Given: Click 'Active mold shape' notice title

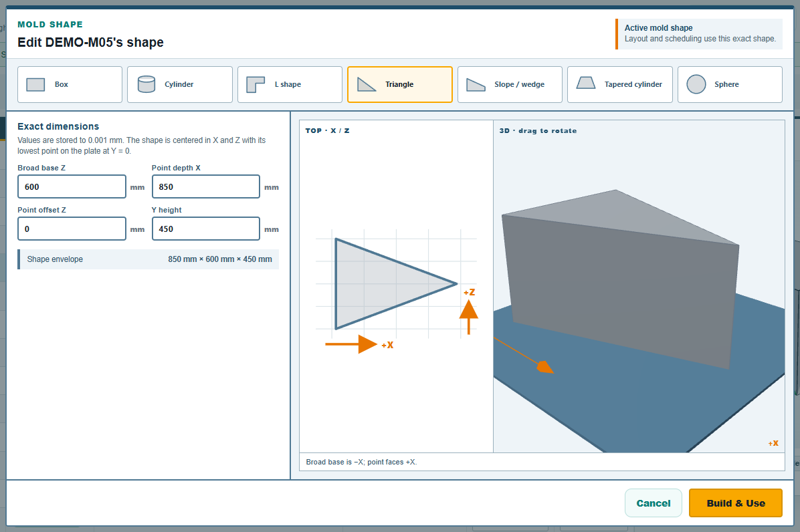Looking at the screenshot, I should click(x=659, y=28).
